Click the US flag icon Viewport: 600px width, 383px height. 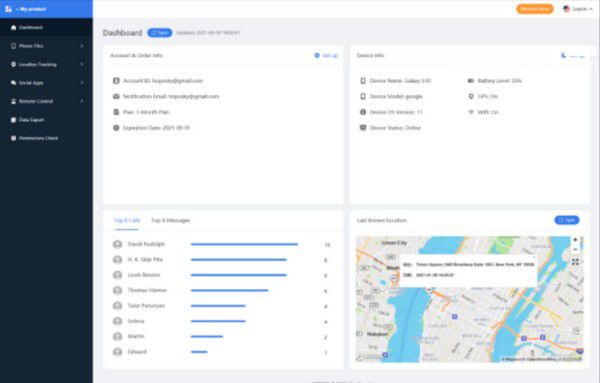567,9
